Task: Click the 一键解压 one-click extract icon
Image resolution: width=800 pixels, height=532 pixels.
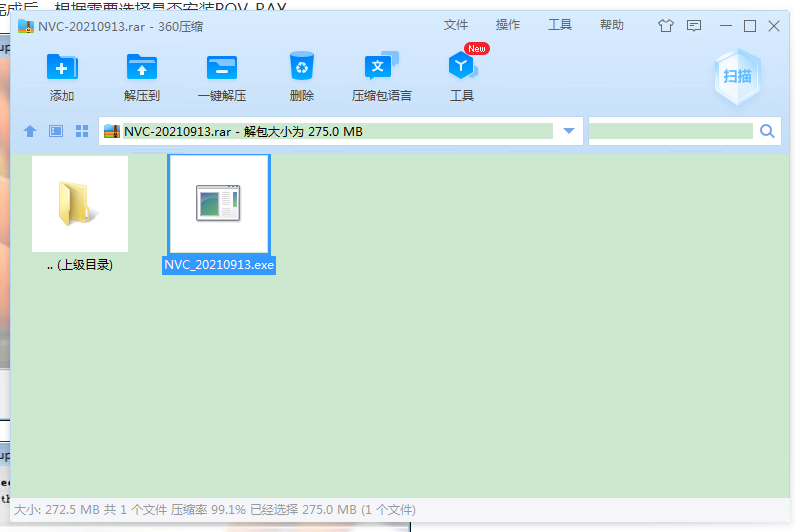Action: 222,67
